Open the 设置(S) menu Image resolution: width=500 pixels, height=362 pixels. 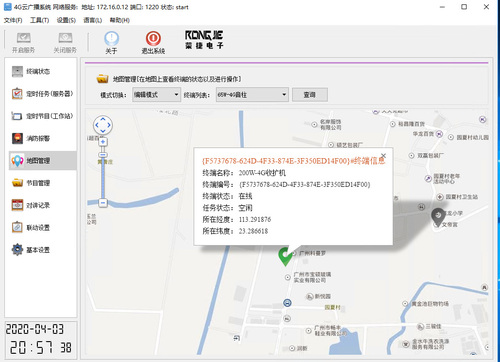click(x=66, y=20)
